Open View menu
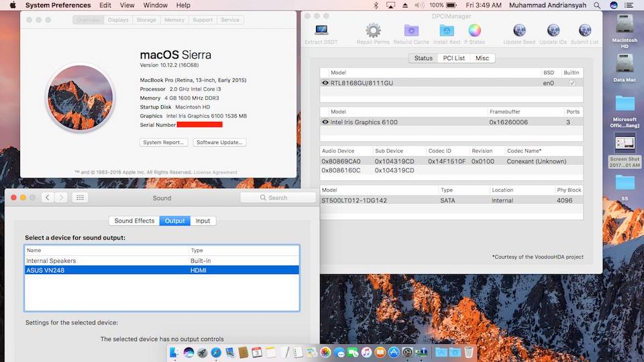 (x=127, y=5)
